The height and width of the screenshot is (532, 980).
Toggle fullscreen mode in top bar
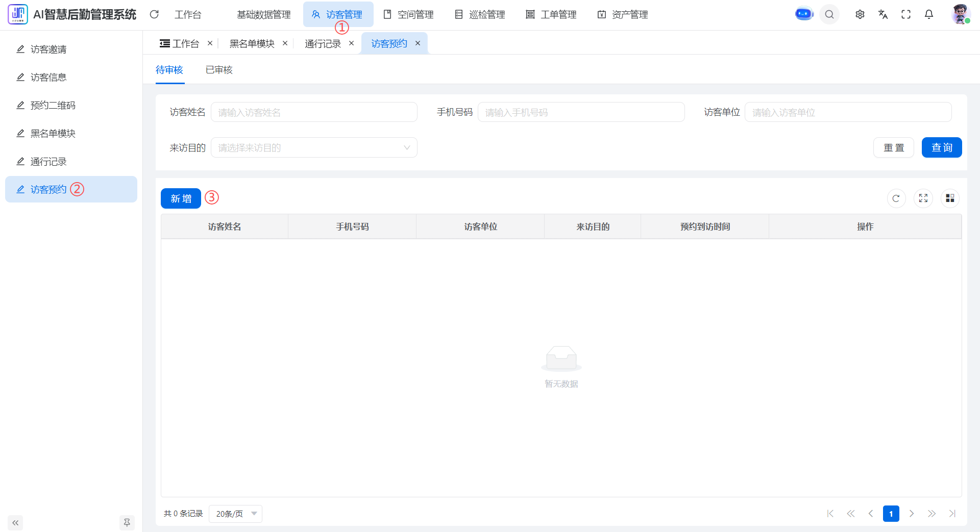[x=906, y=14]
